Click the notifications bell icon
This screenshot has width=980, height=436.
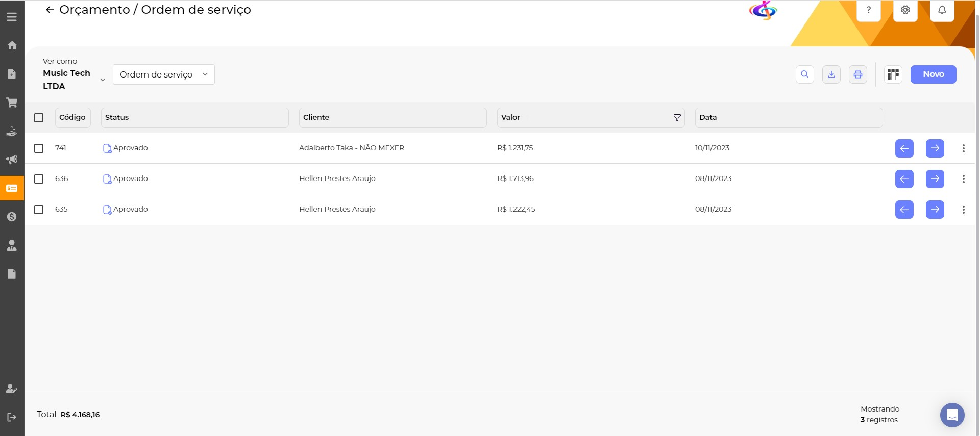click(x=942, y=10)
